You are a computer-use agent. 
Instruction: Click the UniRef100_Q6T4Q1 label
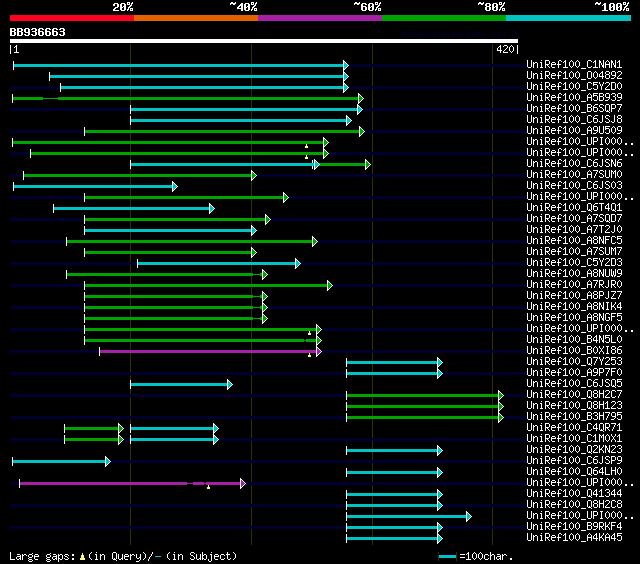[574, 208]
